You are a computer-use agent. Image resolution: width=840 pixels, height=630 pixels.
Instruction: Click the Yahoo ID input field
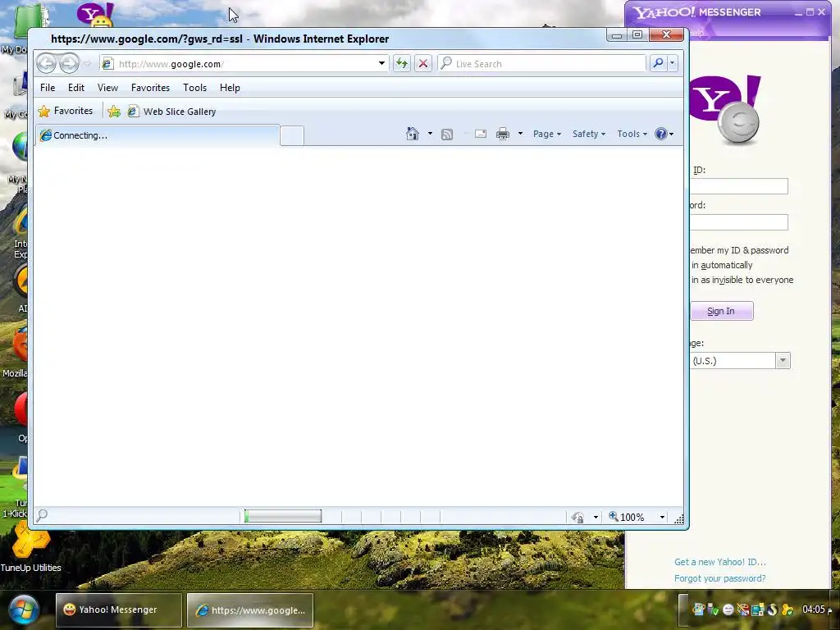(739, 186)
